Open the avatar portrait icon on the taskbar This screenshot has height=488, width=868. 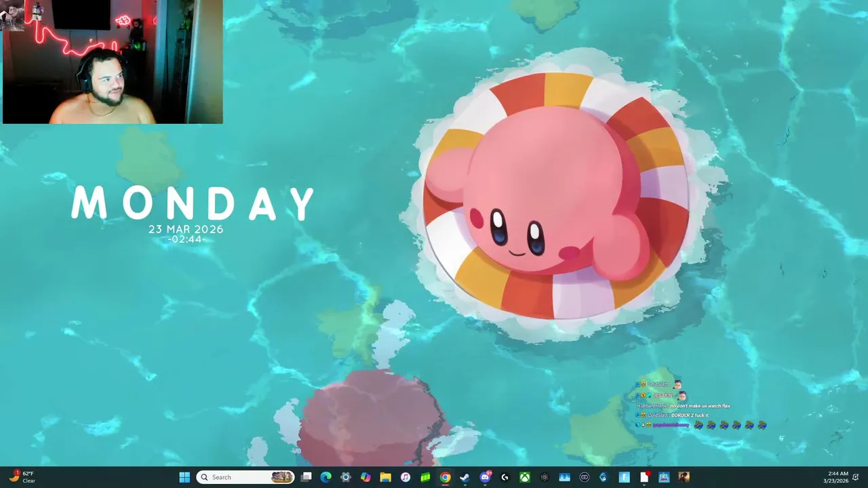click(684, 477)
